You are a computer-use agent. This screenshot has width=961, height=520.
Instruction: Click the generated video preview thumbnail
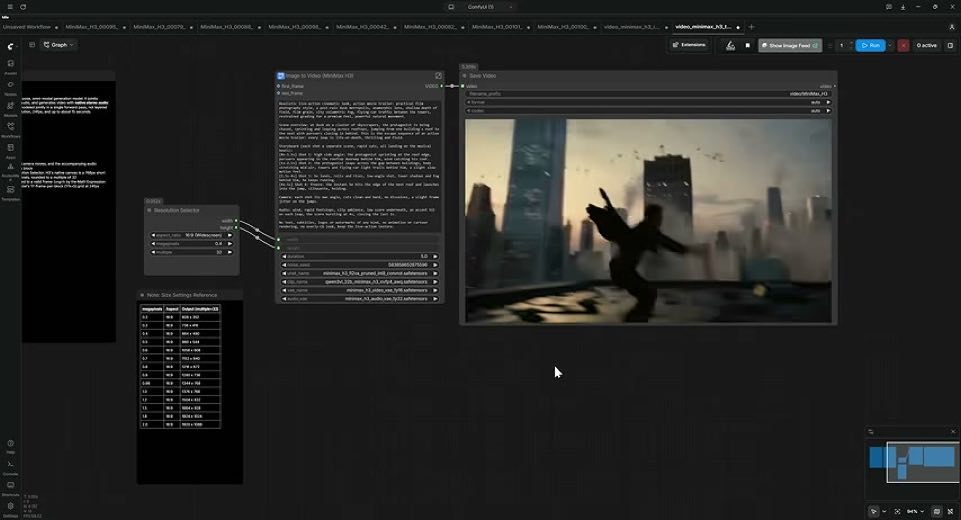[648, 221]
